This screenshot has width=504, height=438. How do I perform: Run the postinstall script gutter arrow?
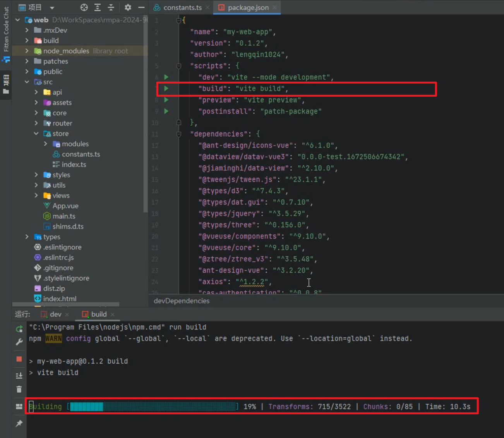pyautogui.click(x=166, y=111)
